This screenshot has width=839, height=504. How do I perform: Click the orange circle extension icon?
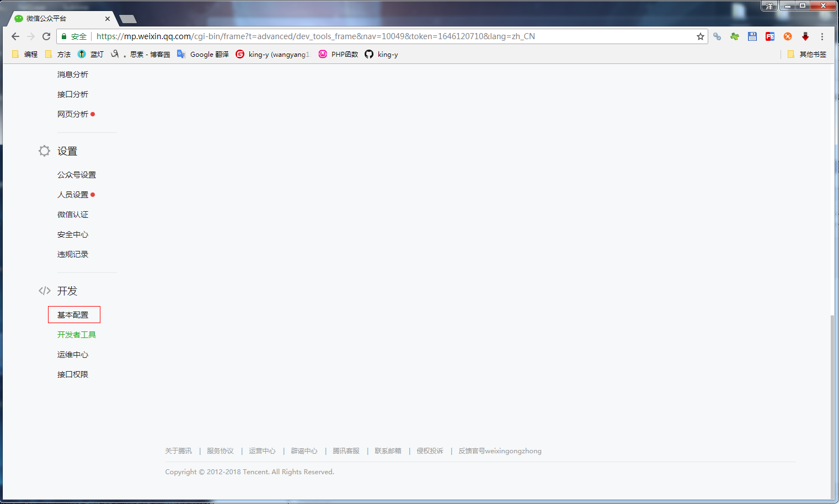coord(788,36)
